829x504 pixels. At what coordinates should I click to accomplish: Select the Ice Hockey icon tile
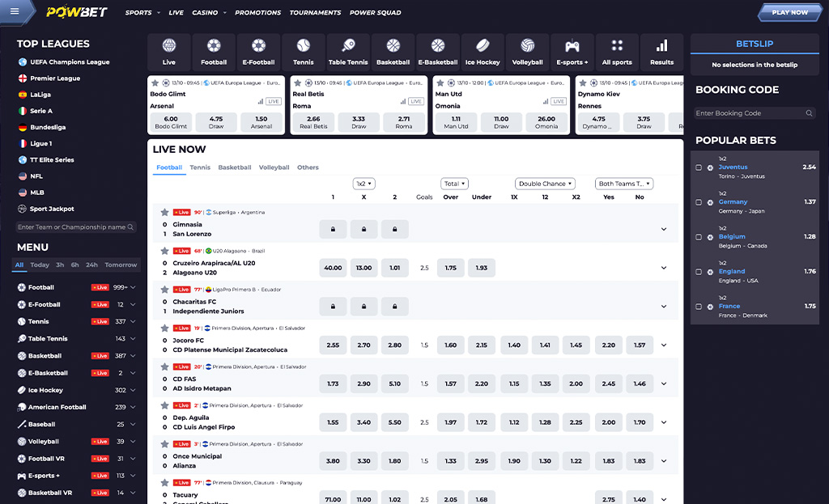(x=483, y=53)
